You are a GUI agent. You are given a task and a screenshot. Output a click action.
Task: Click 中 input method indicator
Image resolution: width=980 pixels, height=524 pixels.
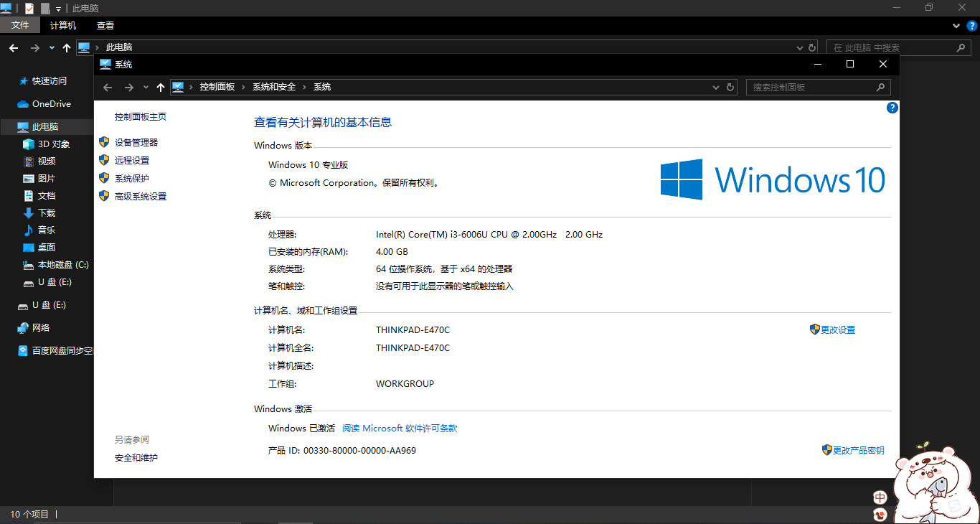[880, 497]
